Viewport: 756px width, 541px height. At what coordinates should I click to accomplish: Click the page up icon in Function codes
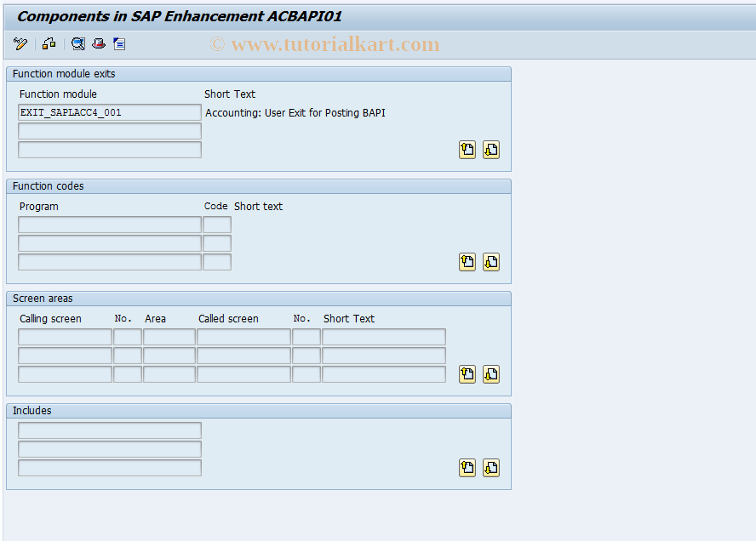tap(467, 261)
